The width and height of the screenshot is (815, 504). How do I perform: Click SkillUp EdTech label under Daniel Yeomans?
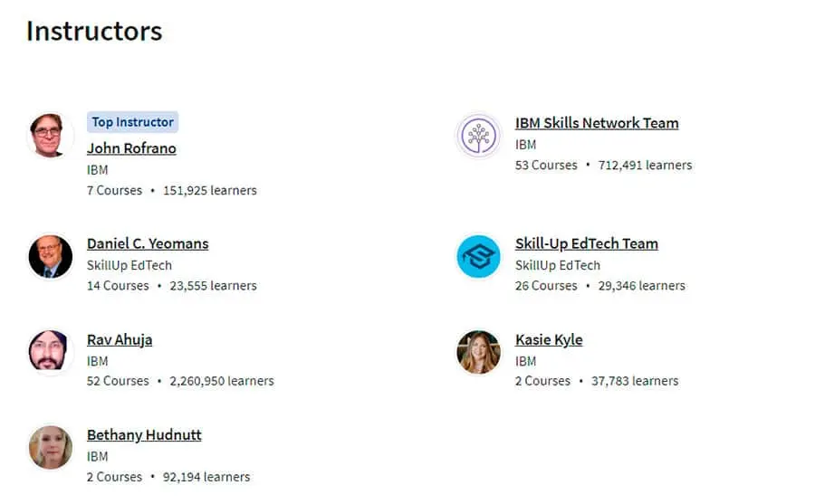[129, 265]
